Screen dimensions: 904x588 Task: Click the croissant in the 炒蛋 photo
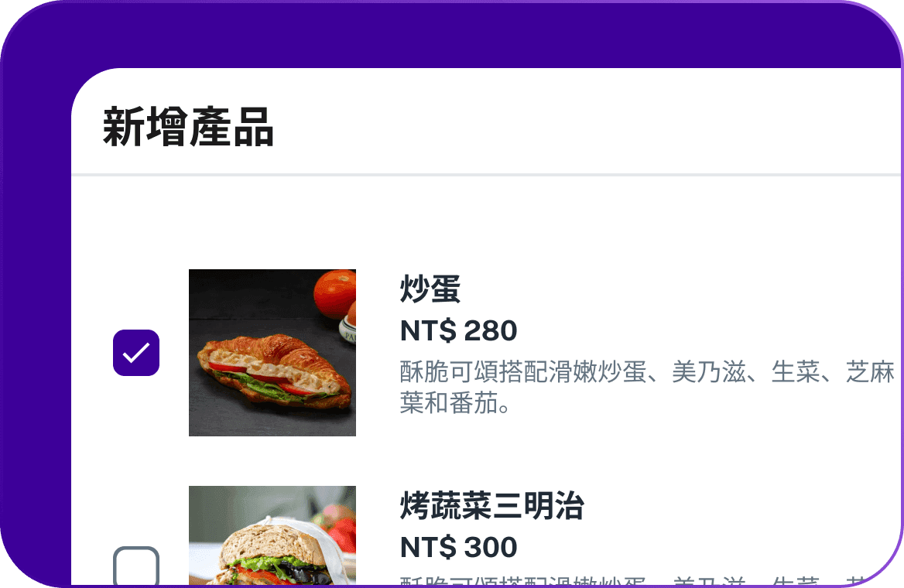(x=274, y=371)
